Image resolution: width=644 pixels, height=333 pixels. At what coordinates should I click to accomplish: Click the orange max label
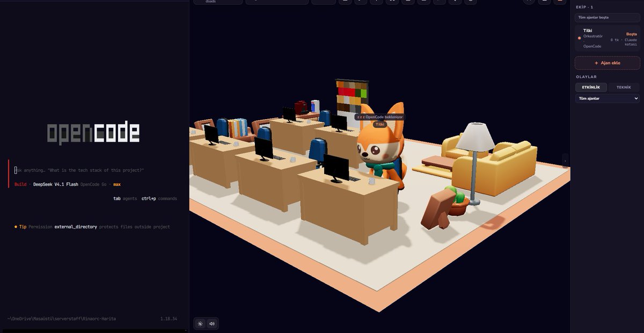(117, 184)
